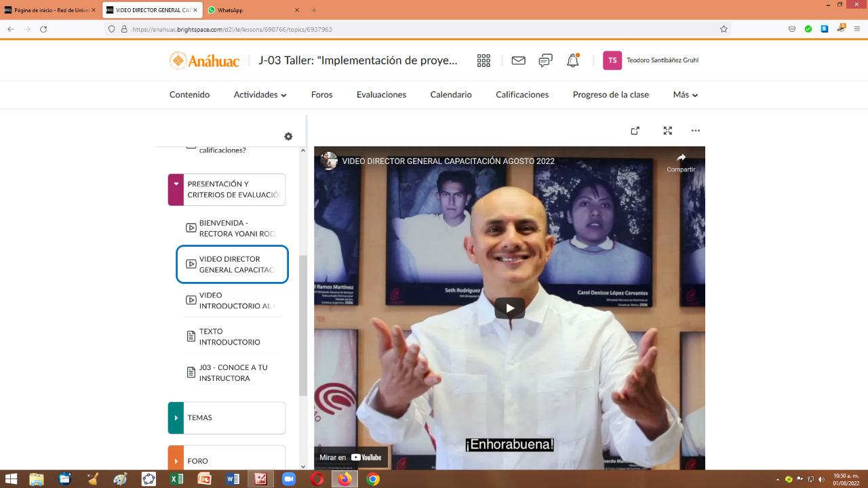Collapse the Presentación y Criterios module

coord(176,184)
